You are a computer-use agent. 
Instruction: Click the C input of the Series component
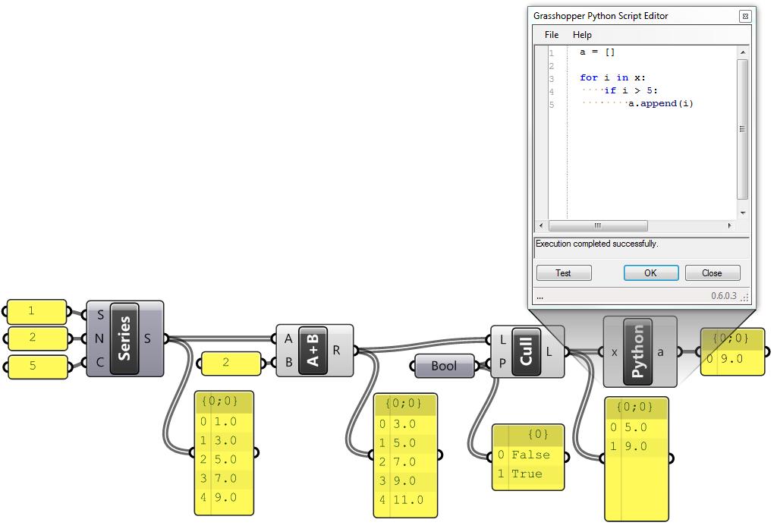tap(100, 363)
